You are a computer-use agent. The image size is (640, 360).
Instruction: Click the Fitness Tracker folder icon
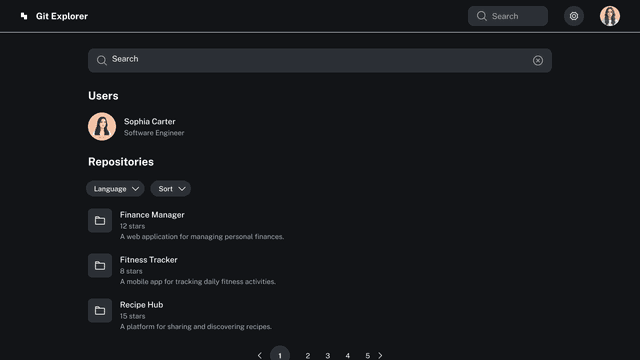[x=100, y=265]
